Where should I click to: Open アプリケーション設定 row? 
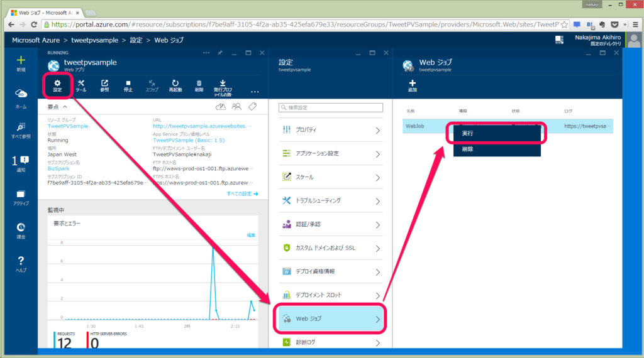pyautogui.click(x=331, y=154)
